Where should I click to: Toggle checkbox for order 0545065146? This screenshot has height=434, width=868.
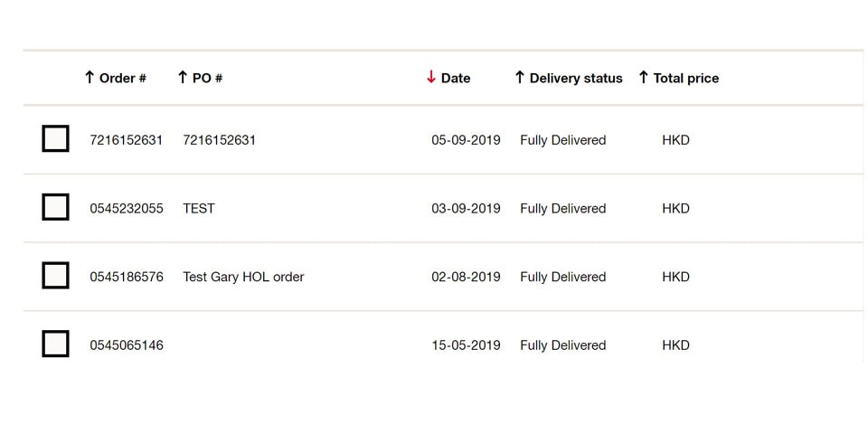(x=55, y=344)
